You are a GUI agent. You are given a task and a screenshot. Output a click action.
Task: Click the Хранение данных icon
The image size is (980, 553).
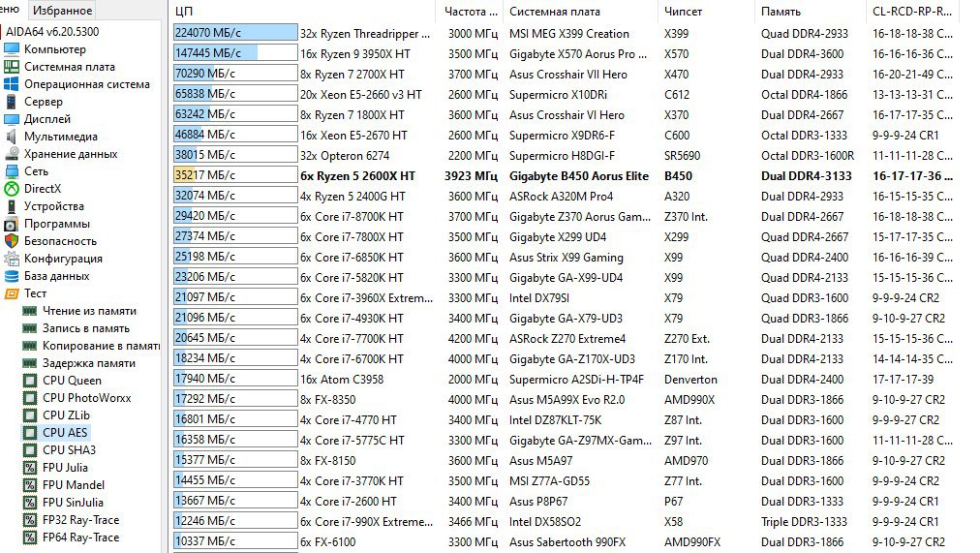pyautogui.click(x=12, y=154)
